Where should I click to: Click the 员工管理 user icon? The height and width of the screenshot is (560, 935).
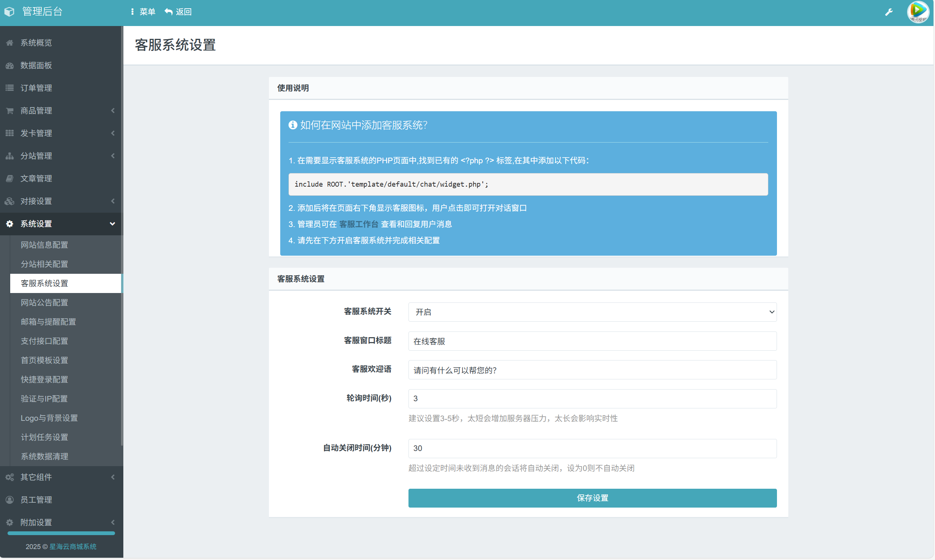tap(10, 500)
